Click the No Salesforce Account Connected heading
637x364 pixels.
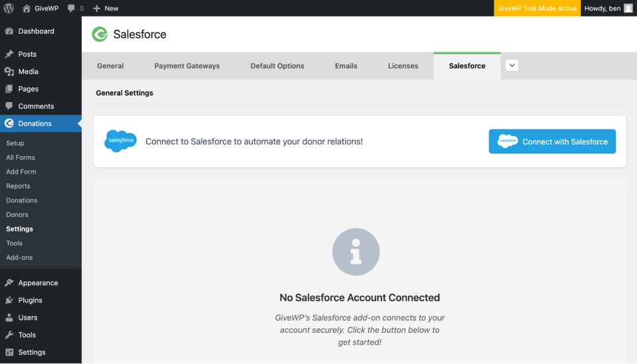pos(360,298)
